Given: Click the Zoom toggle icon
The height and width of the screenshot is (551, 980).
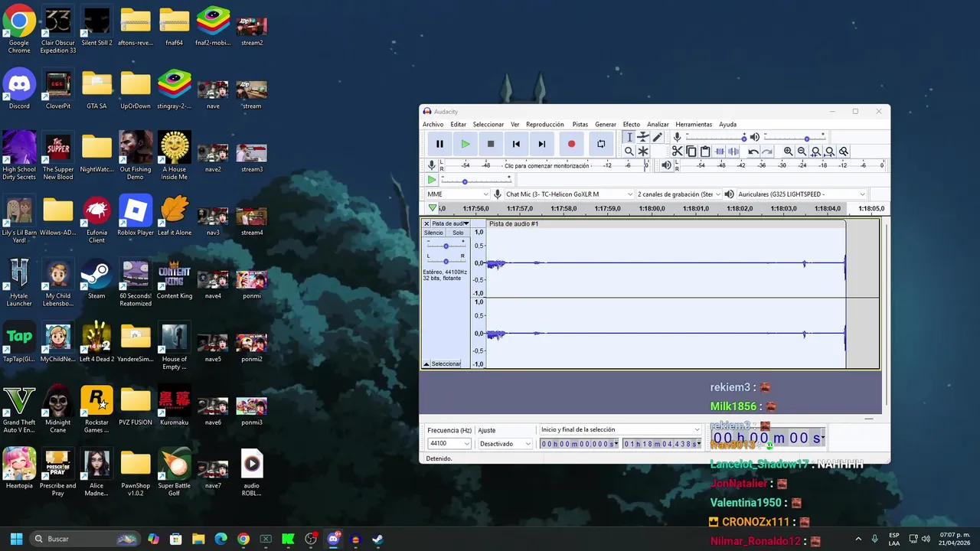Looking at the screenshot, I should pyautogui.click(x=844, y=152).
